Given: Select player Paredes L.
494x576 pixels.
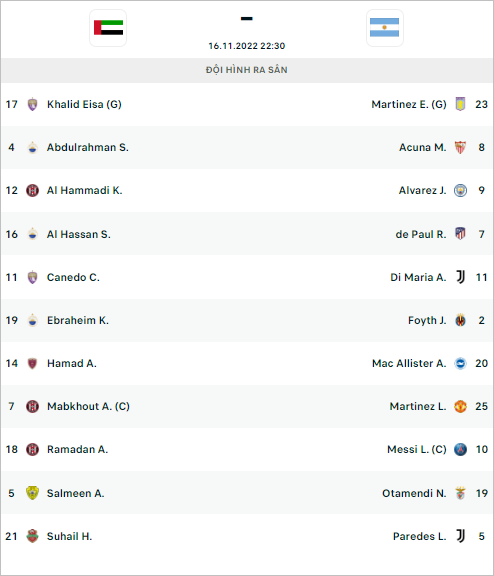Looking at the screenshot, I should pos(419,536).
